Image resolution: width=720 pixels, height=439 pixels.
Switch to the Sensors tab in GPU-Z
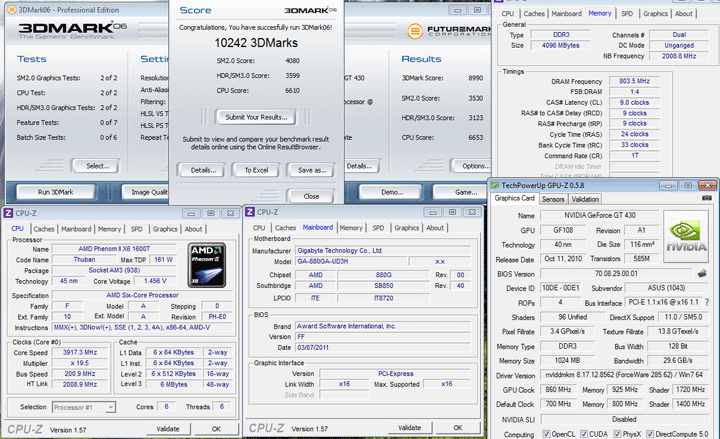[x=553, y=199]
